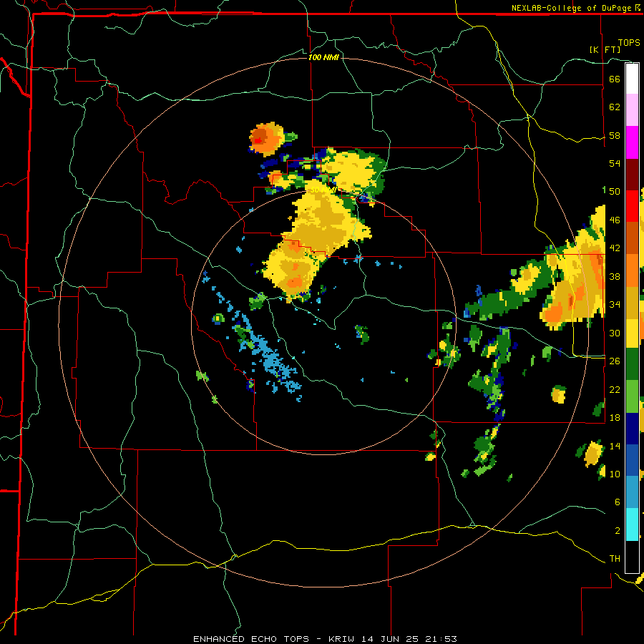Viewport: 644px width, 644px height.
Task: Click the [K FT] units label
Action: pyautogui.click(x=605, y=49)
